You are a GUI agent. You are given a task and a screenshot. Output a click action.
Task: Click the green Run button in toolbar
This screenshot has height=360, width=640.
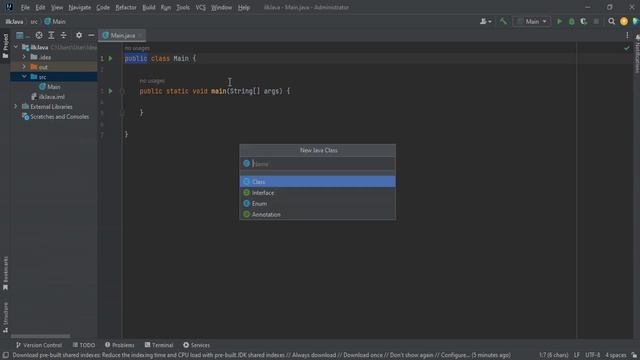pyautogui.click(x=560, y=21)
